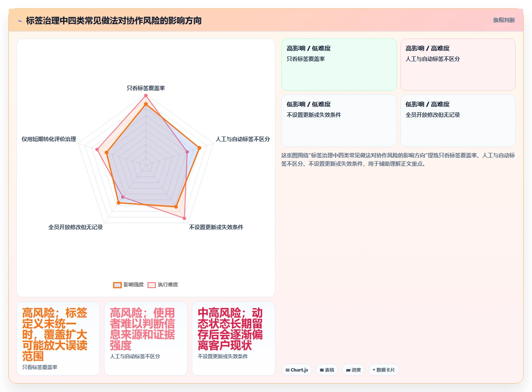Click 全员开放修改但无记录 text in quadrant card

point(433,115)
